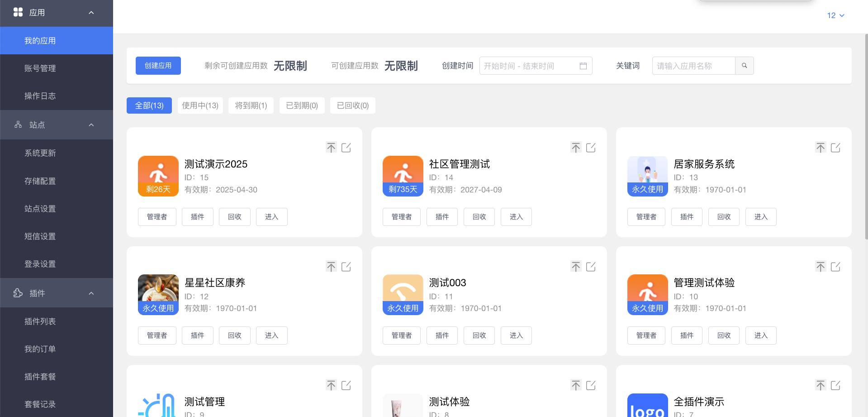Go to 存储配置 page
The height and width of the screenshot is (417, 868).
57,181
